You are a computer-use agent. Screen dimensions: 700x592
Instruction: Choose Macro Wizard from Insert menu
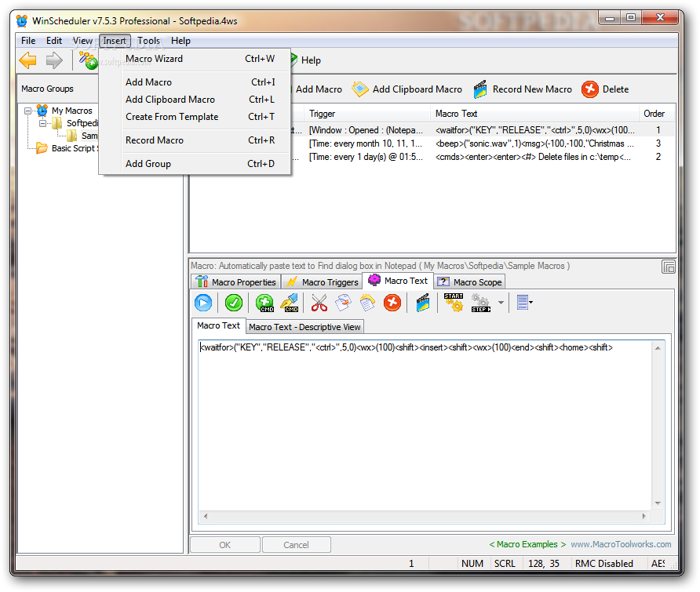coord(195,59)
